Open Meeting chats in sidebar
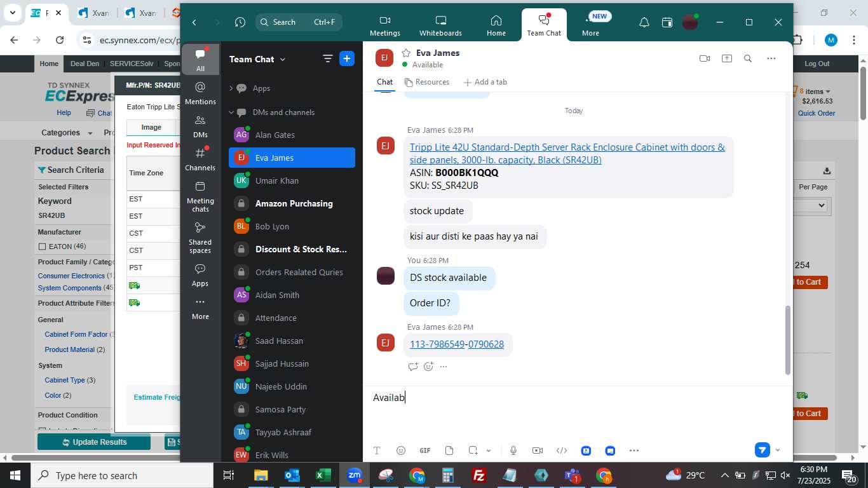This screenshot has width=868, height=488. 200,196
